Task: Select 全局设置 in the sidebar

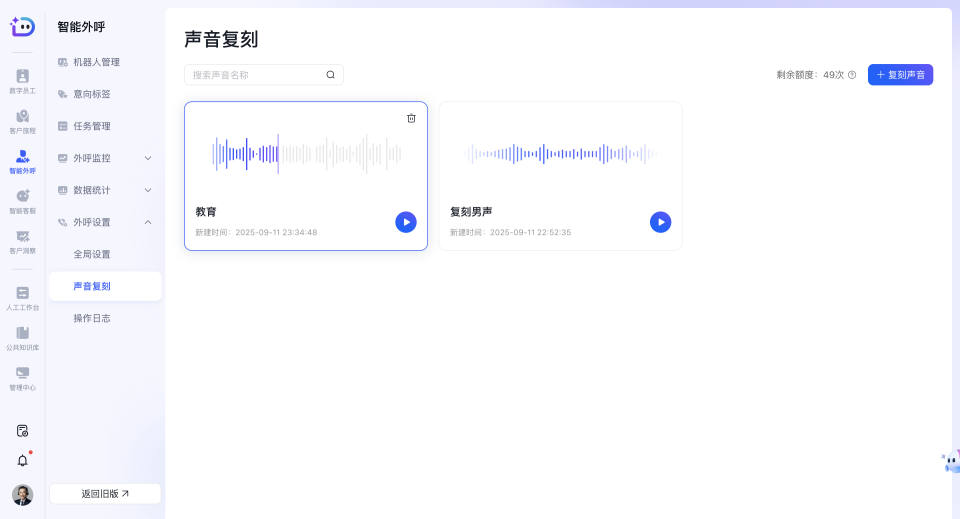Action: [92, 254]
